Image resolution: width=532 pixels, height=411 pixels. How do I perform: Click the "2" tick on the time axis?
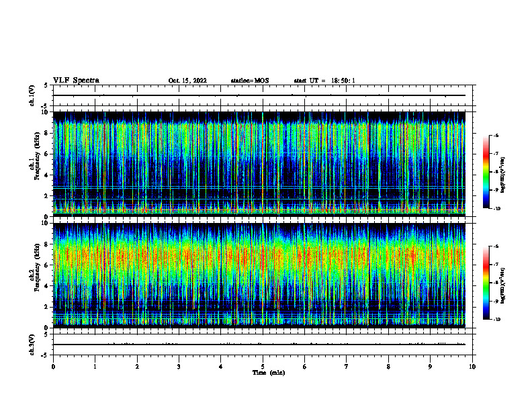click(x=137, y=367)
